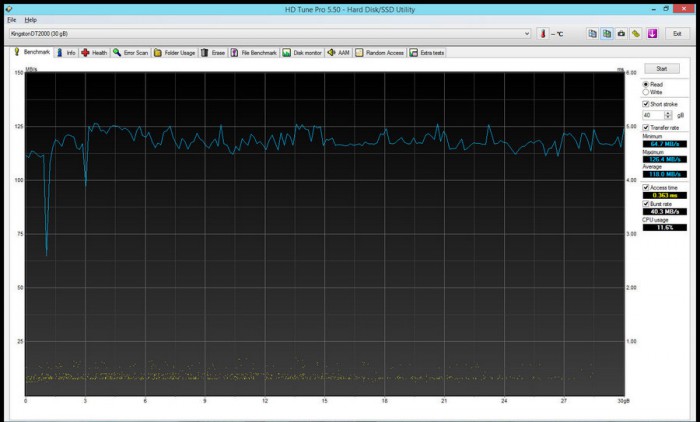Toggle the Access time checkbox
This screenshot has height=422, width=700.
click(646, 188)
